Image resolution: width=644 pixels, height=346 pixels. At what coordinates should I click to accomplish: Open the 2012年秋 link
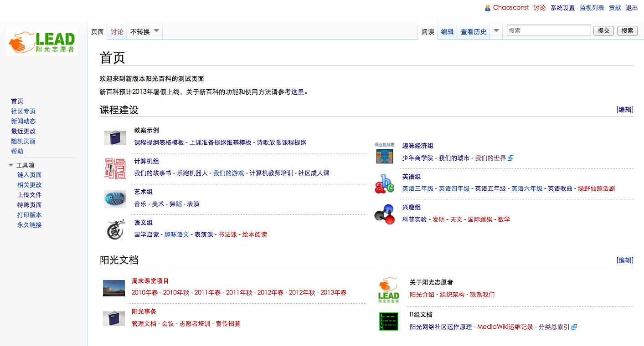pyautogui.click(x=302, y=293)
